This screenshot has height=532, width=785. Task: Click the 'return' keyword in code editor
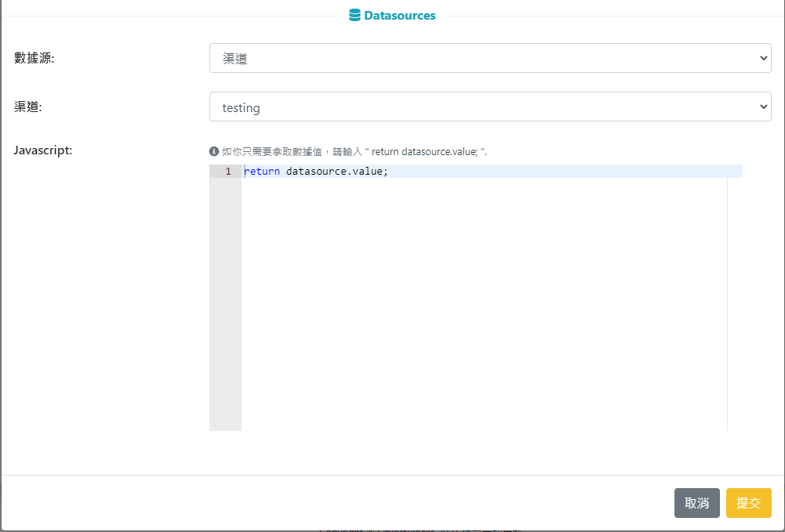click(x=262, y=172)
